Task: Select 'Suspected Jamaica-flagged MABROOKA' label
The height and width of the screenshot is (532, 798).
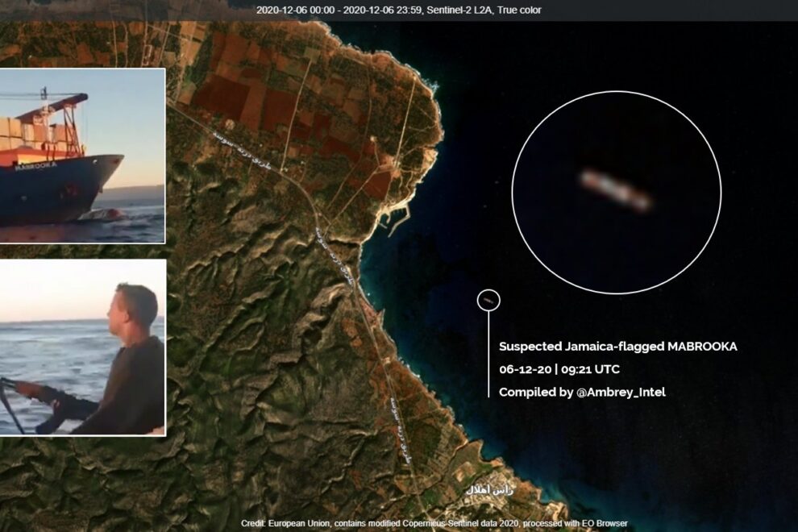Action: 617,346
